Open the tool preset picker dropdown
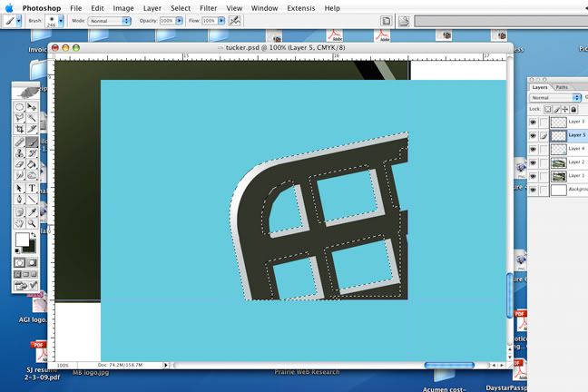Screen dimensions: 588x392 [x=19, y=21]
